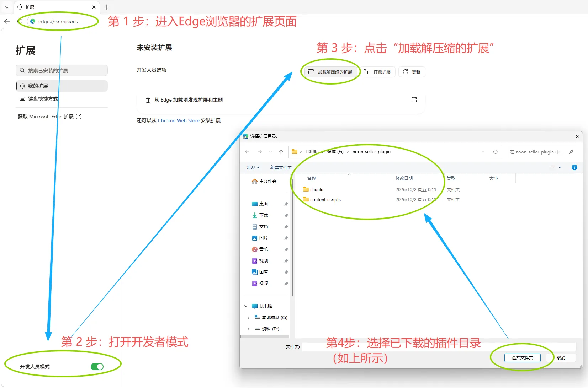The height and width of the screenshot is (388, 588).
Task: Unpin 桌面 using its pin icon
Action: point(286,204)
